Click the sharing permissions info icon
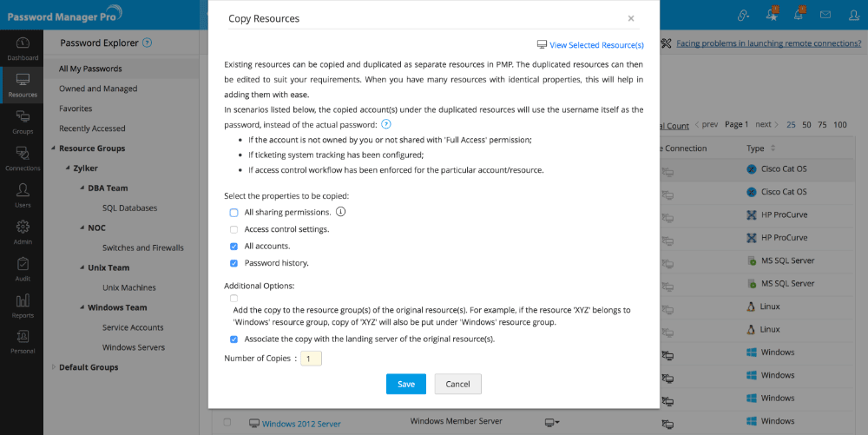This screenshot has height=435, width=868. (341, 212)
